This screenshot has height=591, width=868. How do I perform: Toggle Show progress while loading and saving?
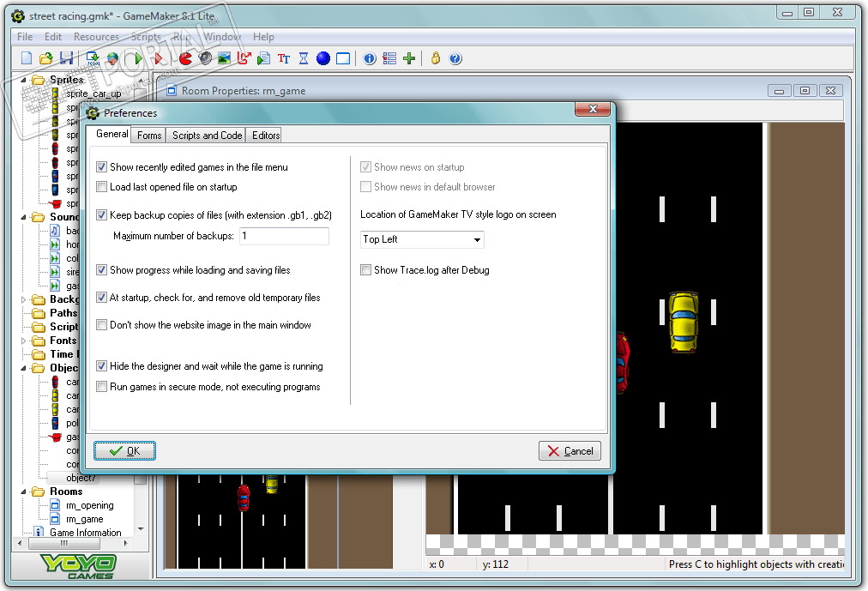[x=101, y=269]
